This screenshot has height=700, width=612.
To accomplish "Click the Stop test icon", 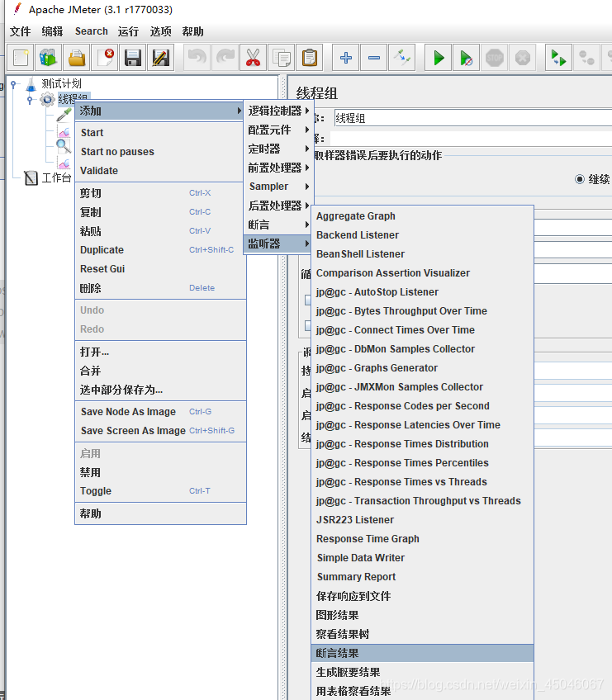I will [494, 58].
